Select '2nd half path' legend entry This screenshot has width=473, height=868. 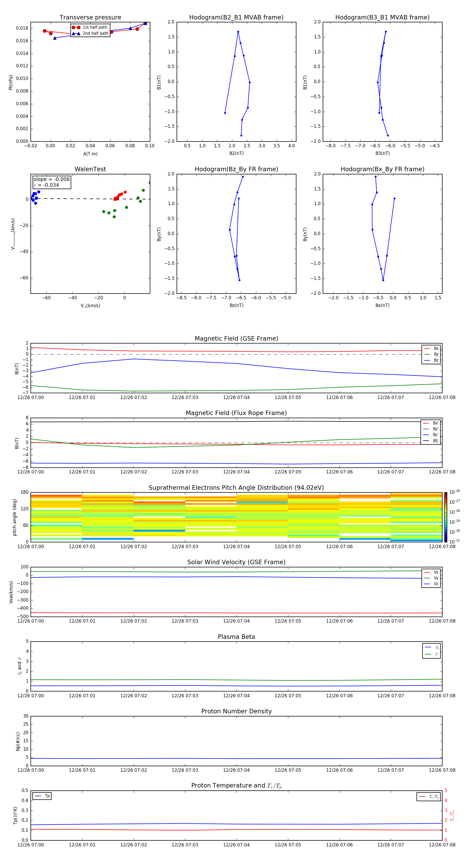click(x=90, y=33)
